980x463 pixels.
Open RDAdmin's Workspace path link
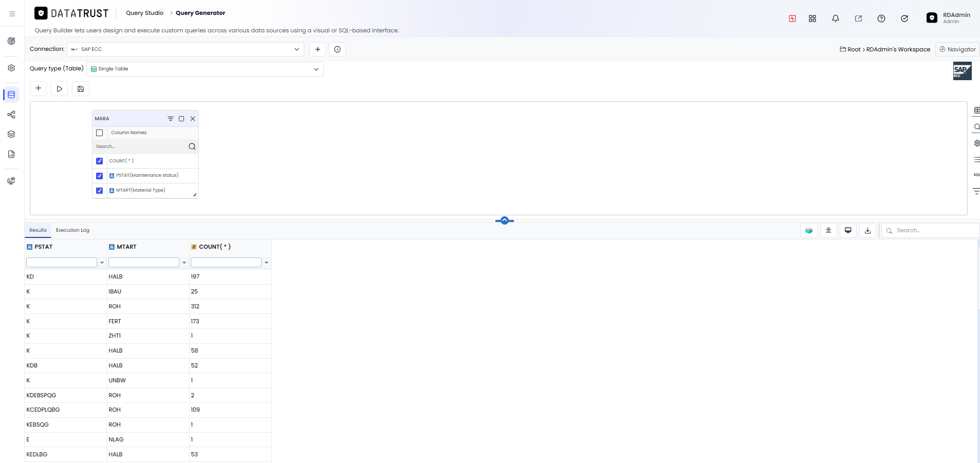[898, 49]
